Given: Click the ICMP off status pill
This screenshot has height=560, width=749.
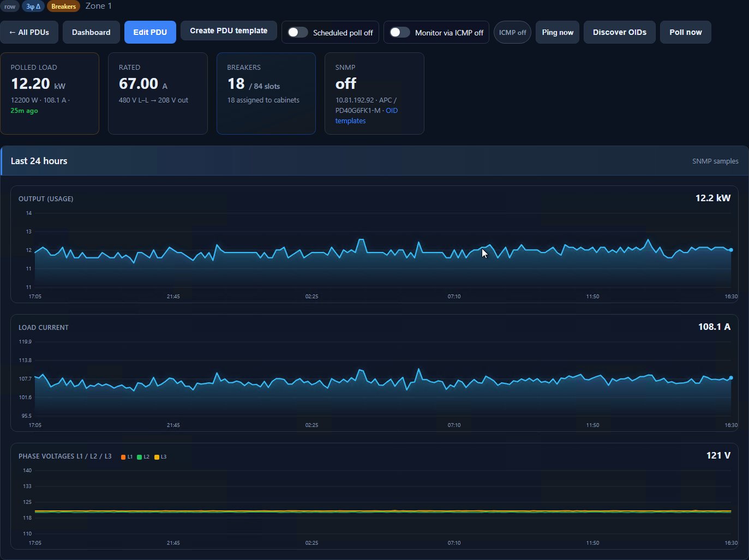Looking at the screenshot, I should (512, 32).
